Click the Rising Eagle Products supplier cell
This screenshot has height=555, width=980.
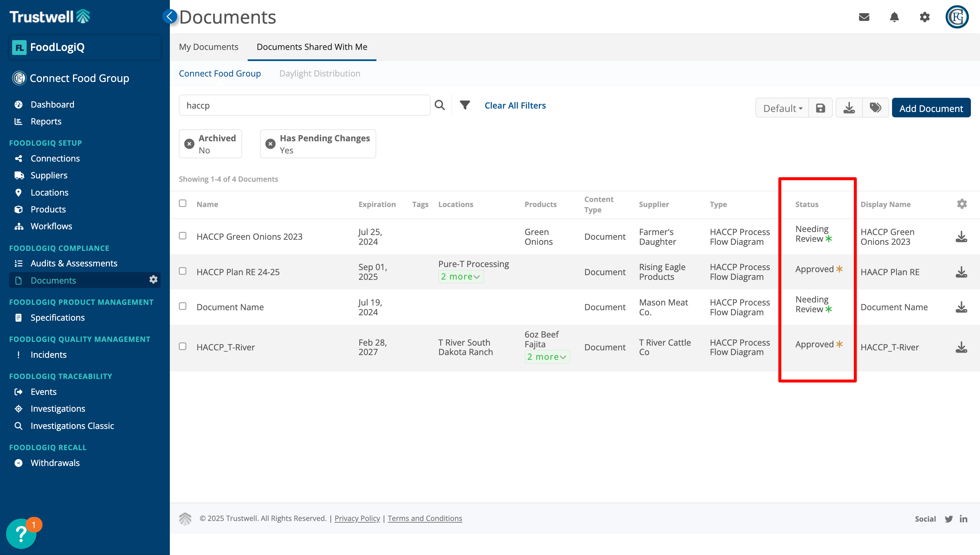[662, 272]
